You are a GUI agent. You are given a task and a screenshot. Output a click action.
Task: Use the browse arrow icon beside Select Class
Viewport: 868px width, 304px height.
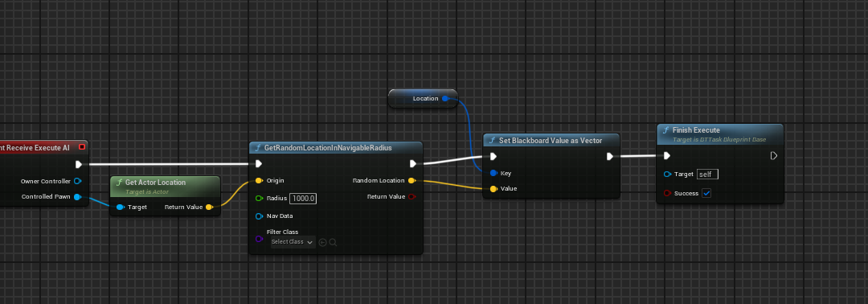323,242
